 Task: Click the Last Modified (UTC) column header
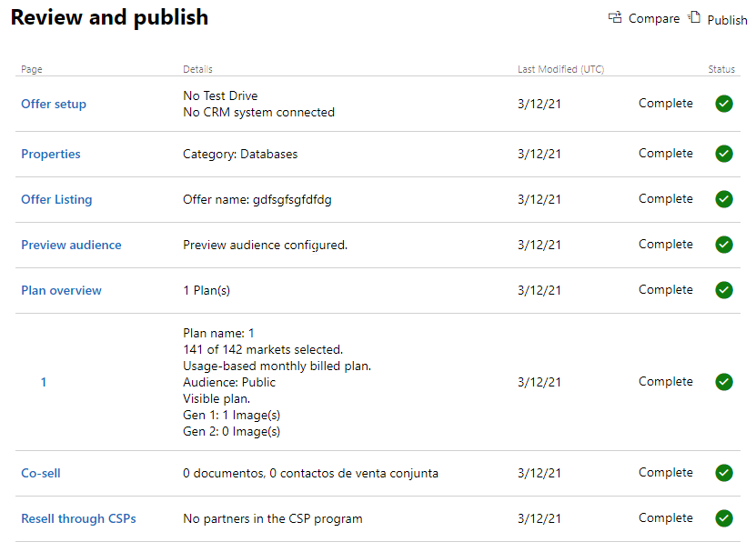pos(561,69)
